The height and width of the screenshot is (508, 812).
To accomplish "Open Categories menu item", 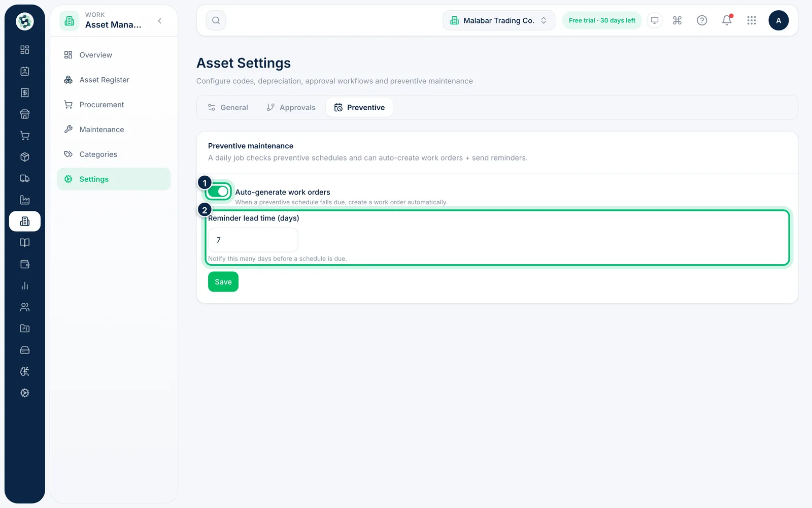I will click(114, 154).
